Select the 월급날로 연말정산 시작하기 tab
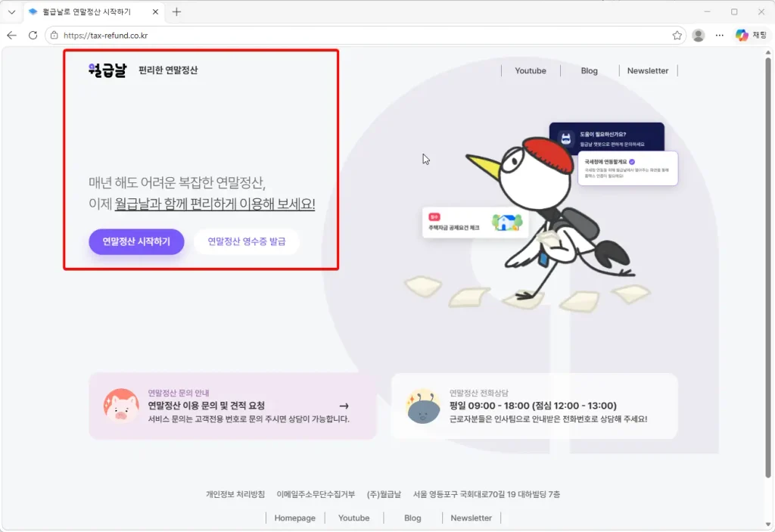This screenshot has height=532, width=775. (x=93, y=12)
